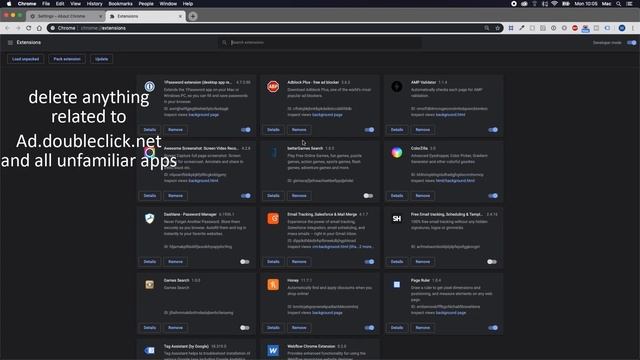The width and height of the screenshot is (640, 360).
Task: Remove the betterGames Search extension
Action: 299,196
